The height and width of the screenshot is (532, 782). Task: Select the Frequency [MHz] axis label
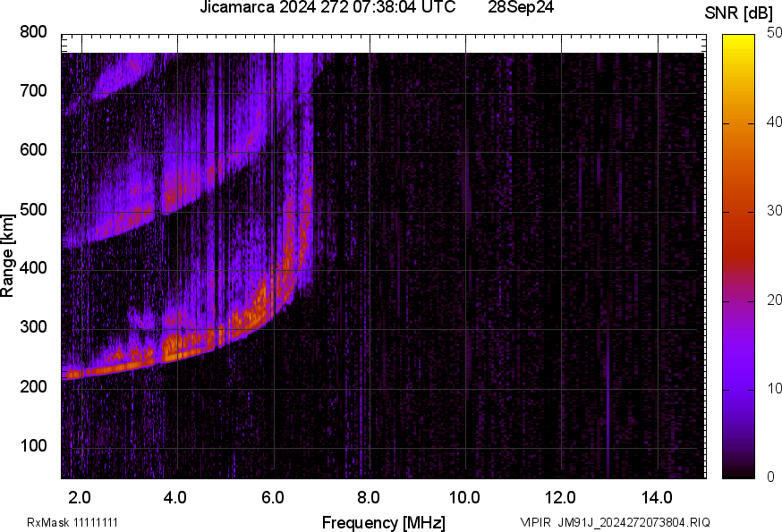(x=383, y=522)
